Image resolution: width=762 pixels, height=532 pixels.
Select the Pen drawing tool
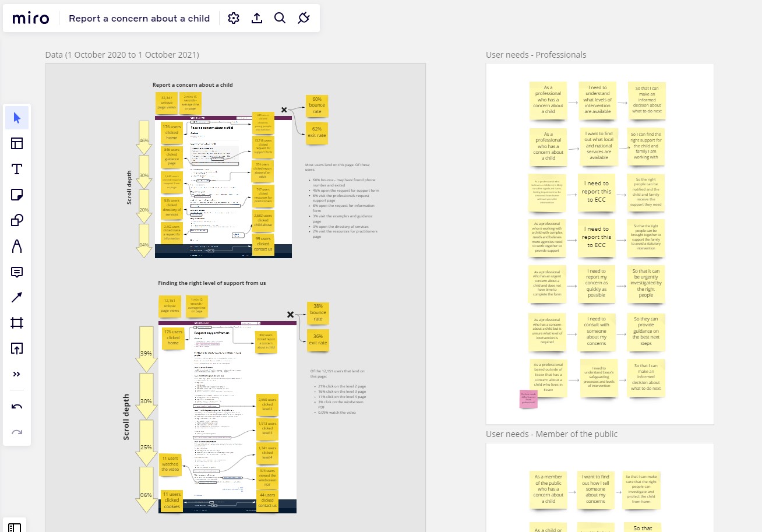pos(17,246)
